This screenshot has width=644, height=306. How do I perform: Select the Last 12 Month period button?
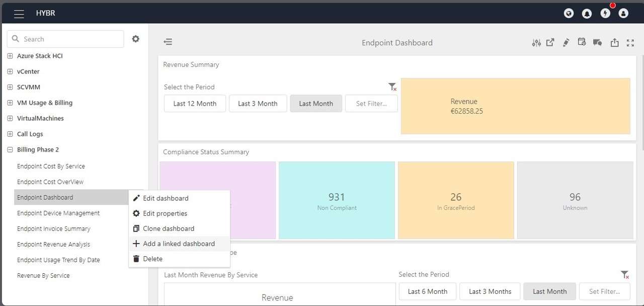click(x=195, y=104)
